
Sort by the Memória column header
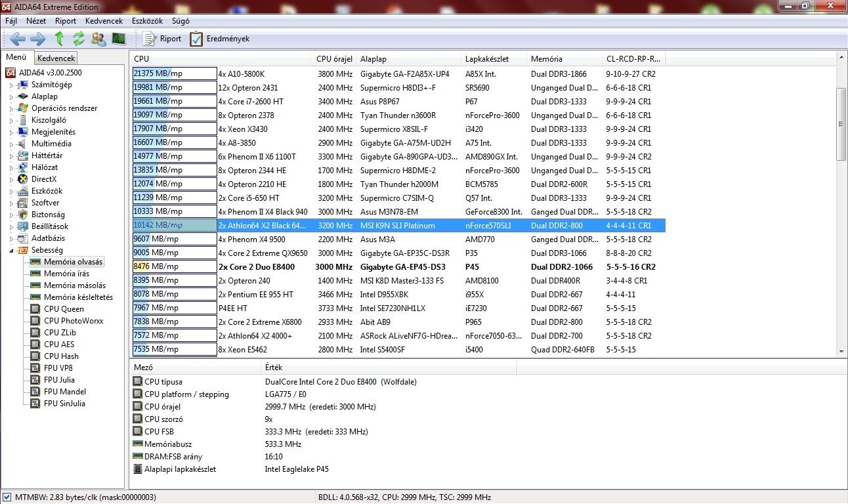(x=564, y=59)
